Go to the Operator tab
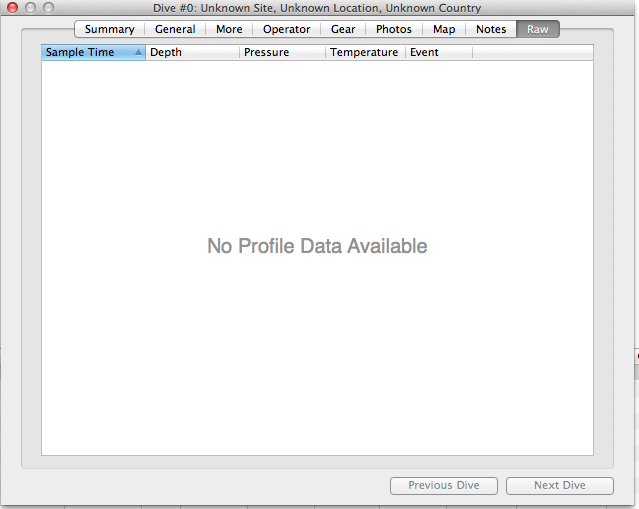 click(x=286, y=29)
